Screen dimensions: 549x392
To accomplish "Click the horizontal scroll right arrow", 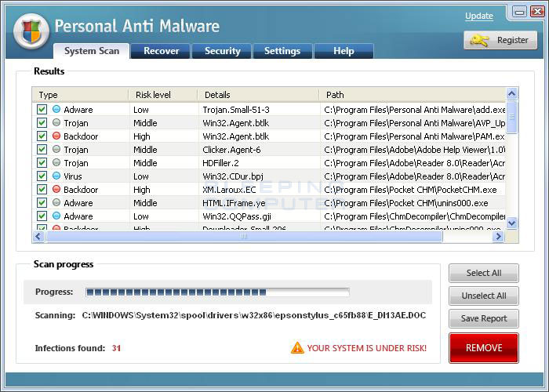I will tap(497, 237).
